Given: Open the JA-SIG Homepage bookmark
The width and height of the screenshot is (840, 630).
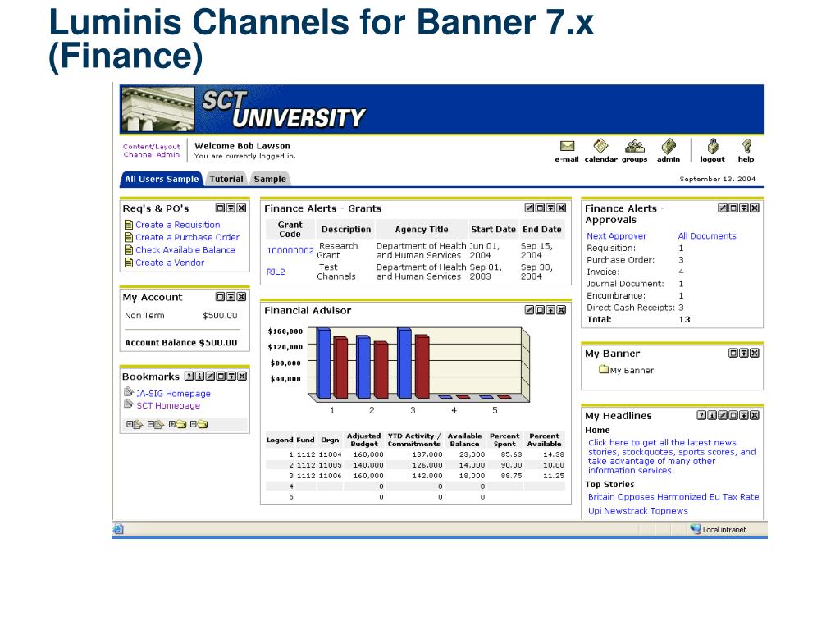Looking at the screenshot, I should coord(173,393).
